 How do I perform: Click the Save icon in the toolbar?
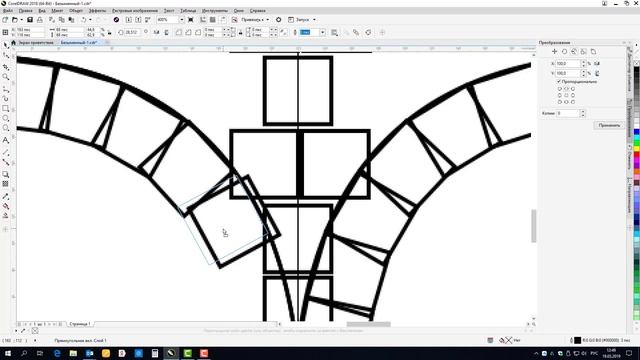click(x=30, y=20)
